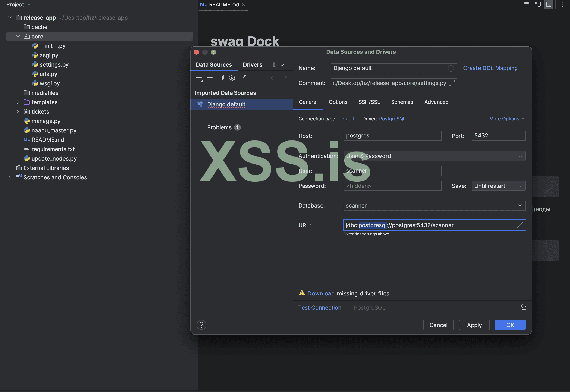
Task: Click the add data source plus icon
Action: [x=199, y=78]
